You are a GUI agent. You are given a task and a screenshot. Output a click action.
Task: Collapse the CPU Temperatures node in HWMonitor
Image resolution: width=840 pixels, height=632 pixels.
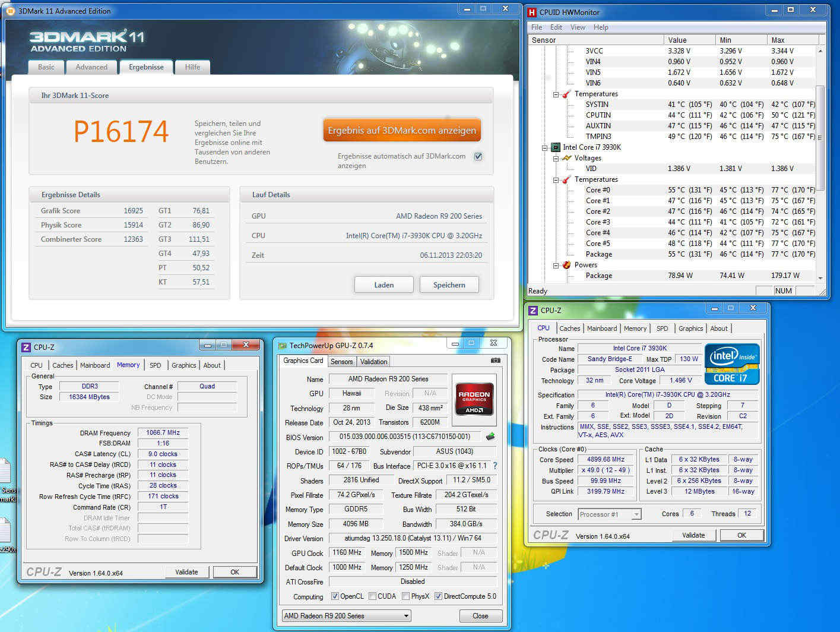556,179
